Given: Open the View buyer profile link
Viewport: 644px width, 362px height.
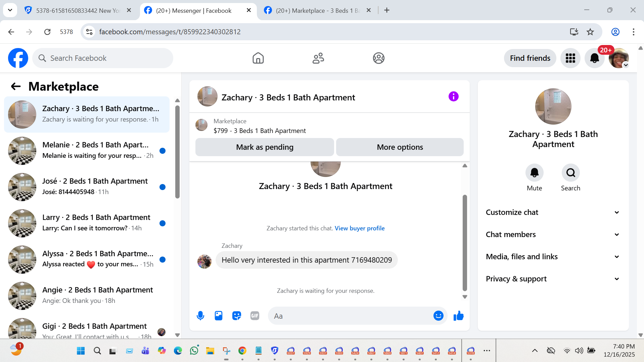Looking at the screenshot, I should [360, 228].
